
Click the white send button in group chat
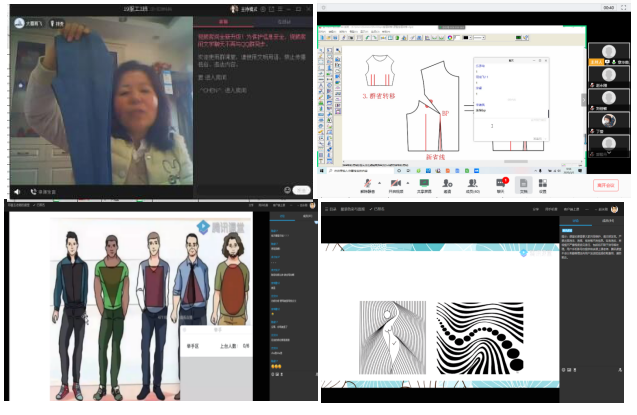(x=301, y=190)
